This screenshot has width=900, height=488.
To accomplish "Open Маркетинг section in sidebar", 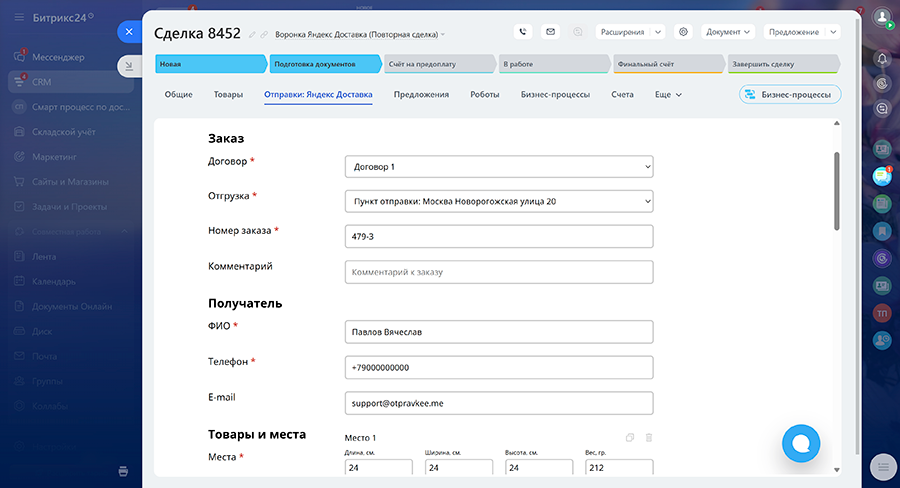I will click(54, 157).
